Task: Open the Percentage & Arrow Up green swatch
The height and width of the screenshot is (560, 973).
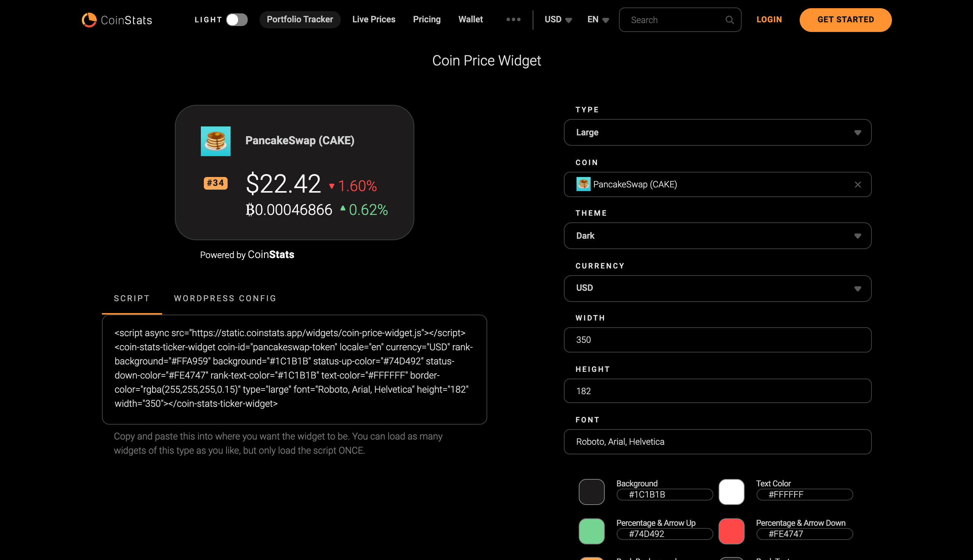Action: pyautogui.click(x=591, y=531)
